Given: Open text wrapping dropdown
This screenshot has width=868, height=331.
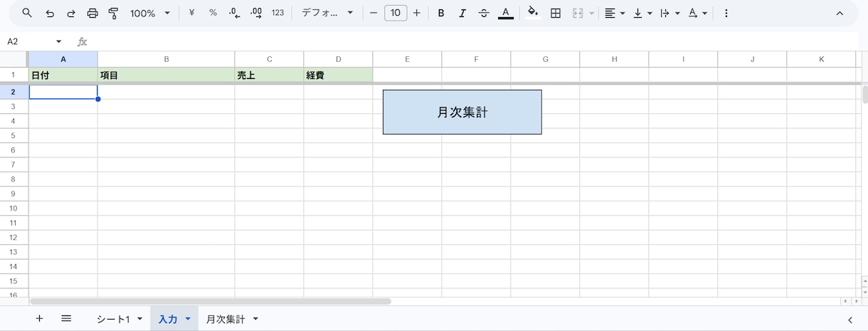Looking at the screenshot, I should click(x=670, y=13).
